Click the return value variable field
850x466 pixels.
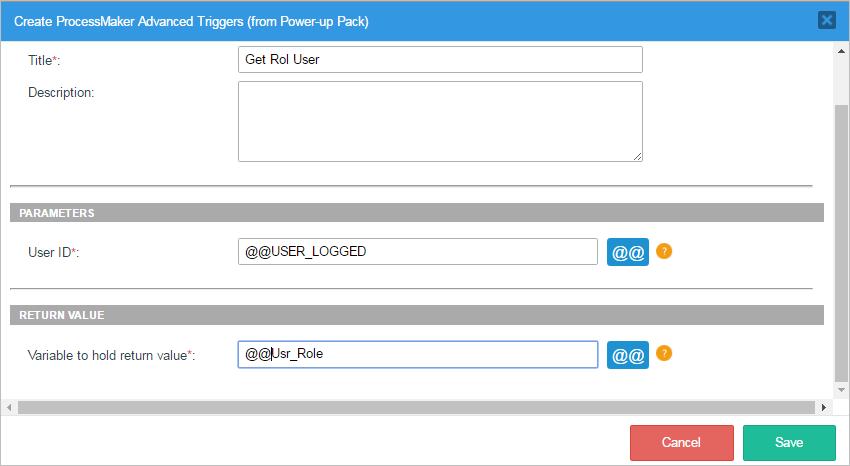click(417, 355)
